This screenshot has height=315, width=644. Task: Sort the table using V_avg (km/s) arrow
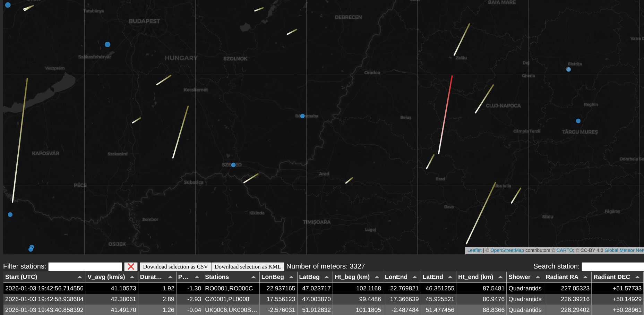tap(132, 277)
